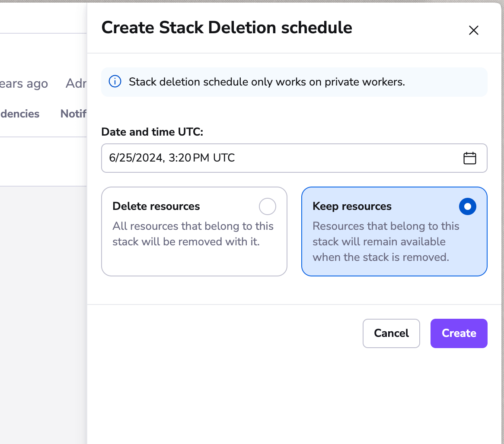
Task: Click the 'Keep resources' heading label
Action: [x=352, y=206]
